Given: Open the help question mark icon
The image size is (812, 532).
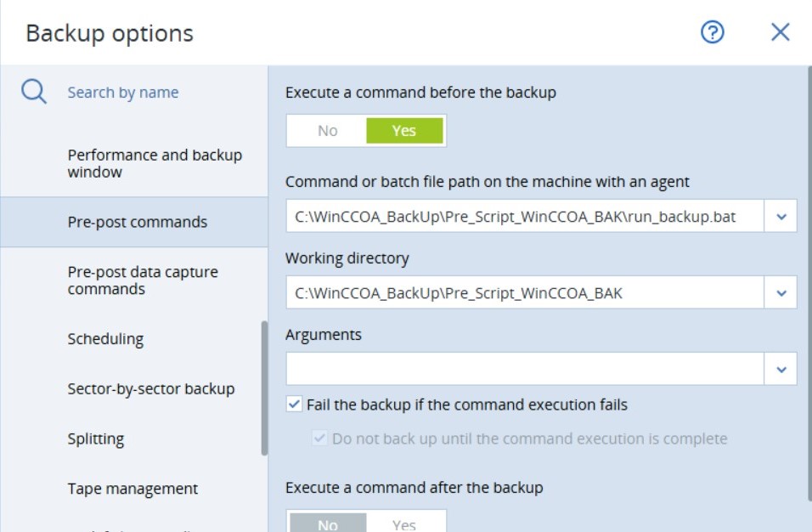Looking at the screenshot, I should [712, 32].
